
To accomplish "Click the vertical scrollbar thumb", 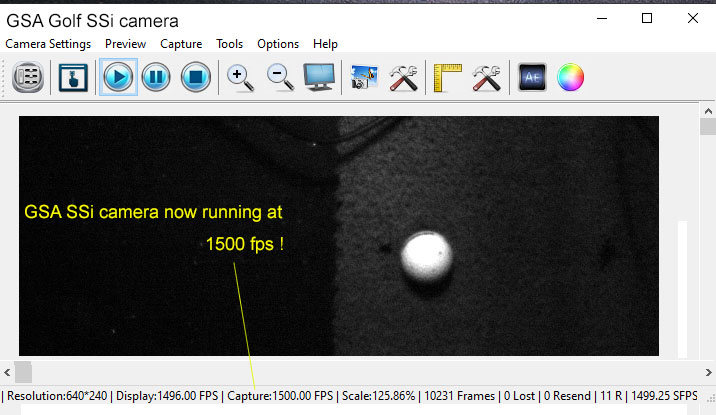I will (x=708, y=126).
